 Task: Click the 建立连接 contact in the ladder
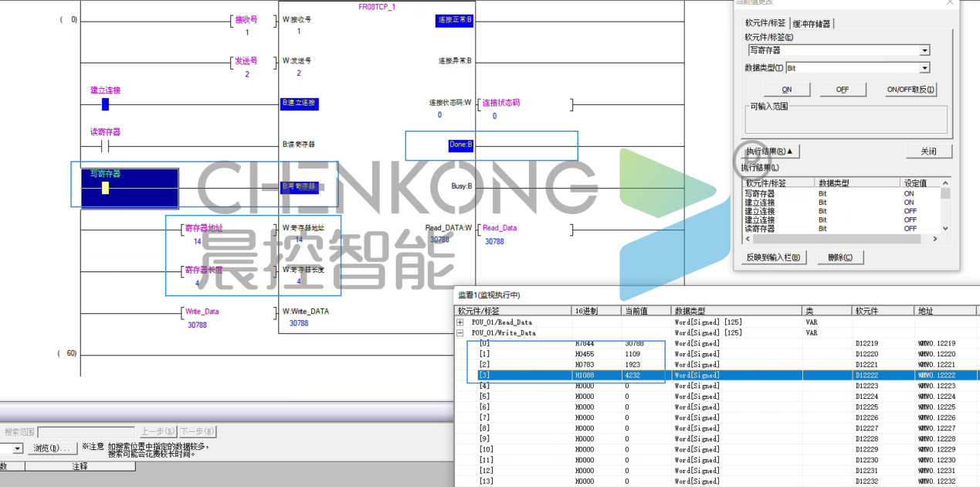[105, 104]
